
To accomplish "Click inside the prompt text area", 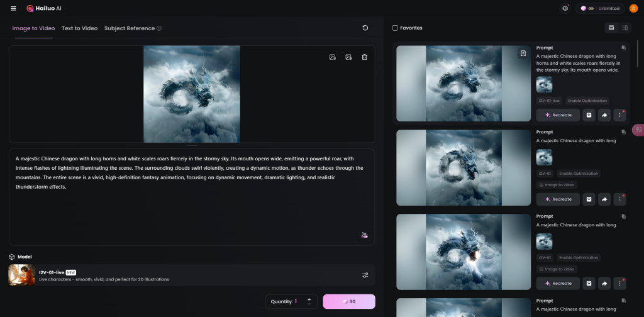I will [192, 197].
